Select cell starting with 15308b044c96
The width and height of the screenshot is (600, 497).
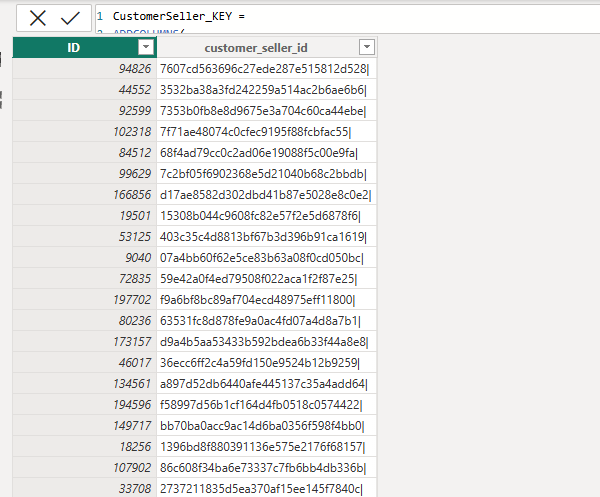pyautogui.click(x=260, y=216)
